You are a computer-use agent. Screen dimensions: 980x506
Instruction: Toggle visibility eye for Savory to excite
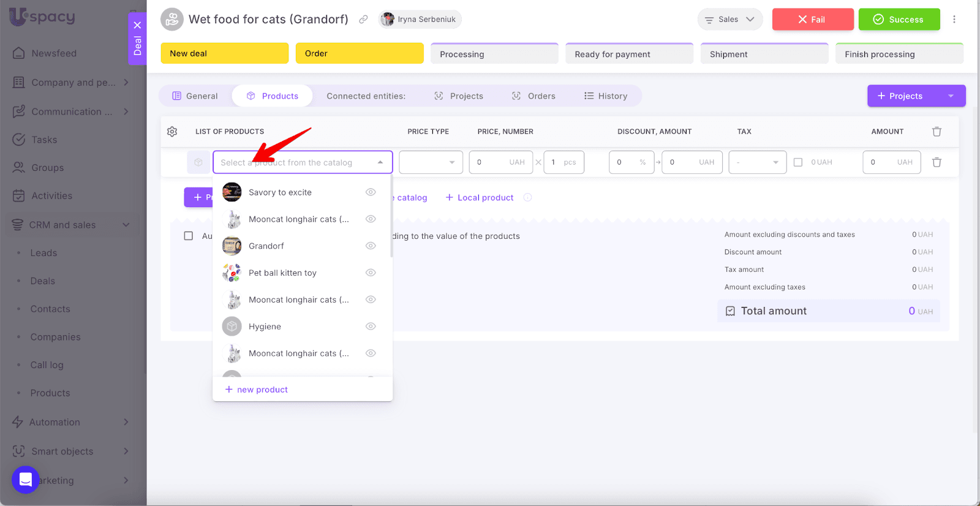pyautogui.click(x=371, y=192)
